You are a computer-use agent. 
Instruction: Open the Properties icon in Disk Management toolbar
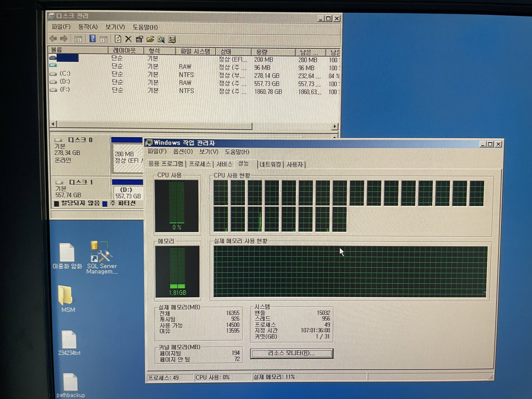139,39
